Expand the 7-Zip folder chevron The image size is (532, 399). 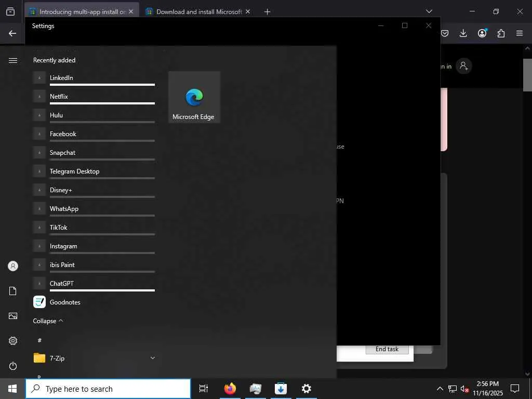point(153,358)
